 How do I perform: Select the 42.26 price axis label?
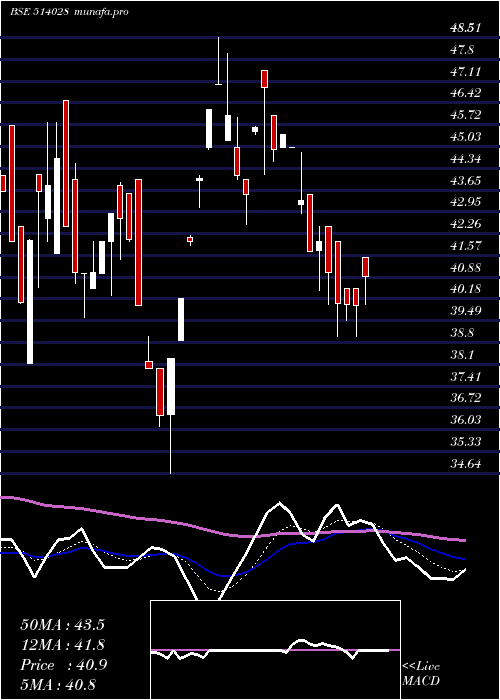click(x=466, y=223)
